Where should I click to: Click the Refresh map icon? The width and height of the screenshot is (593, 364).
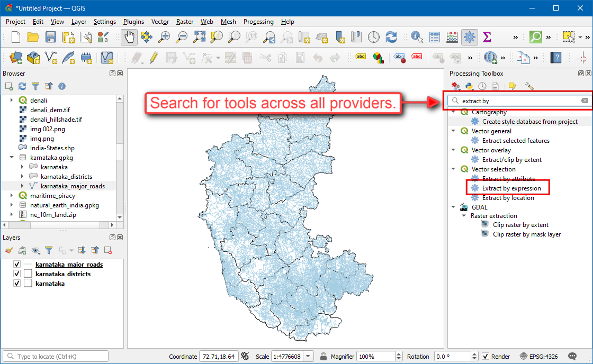pyautogui.click(x=391, y=37)
